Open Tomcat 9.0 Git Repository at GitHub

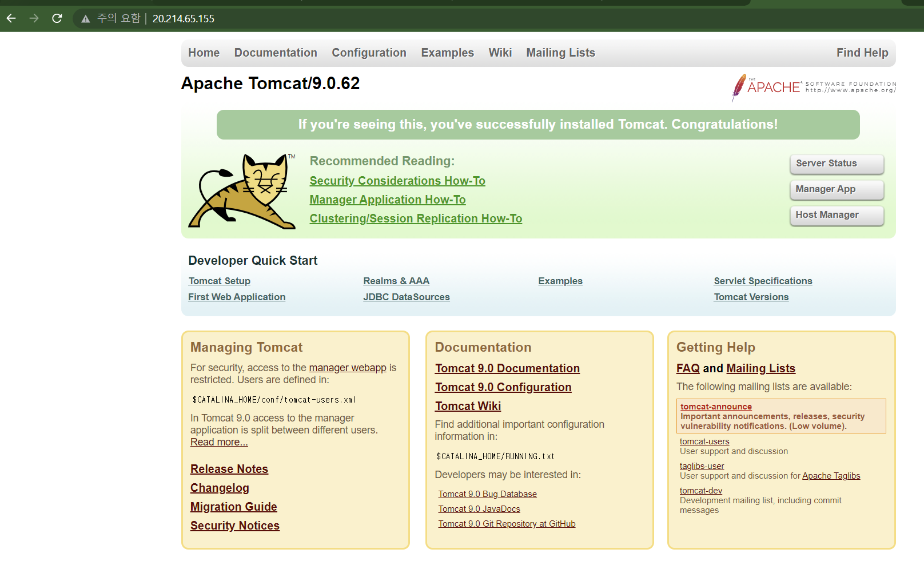point(507,524)
